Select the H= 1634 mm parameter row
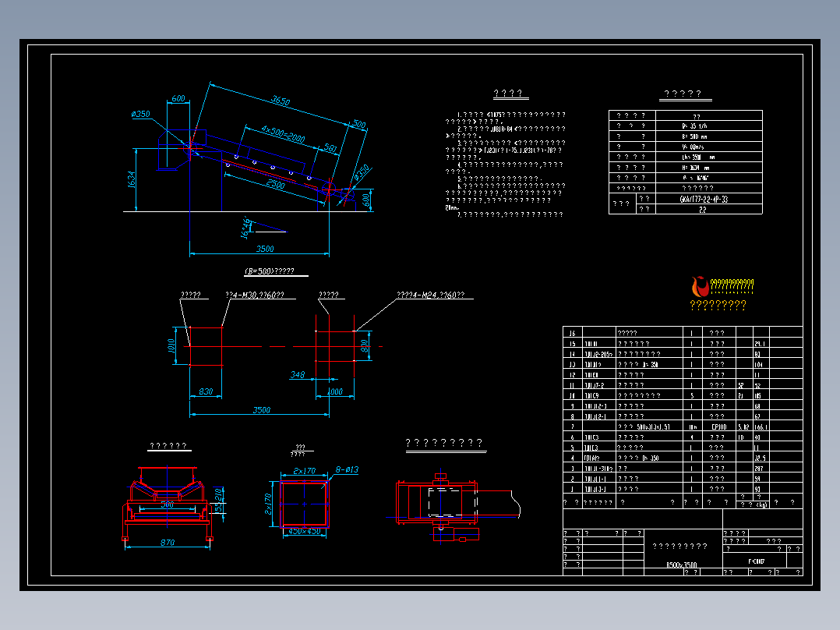840x630 pixels. click(686, 168)
